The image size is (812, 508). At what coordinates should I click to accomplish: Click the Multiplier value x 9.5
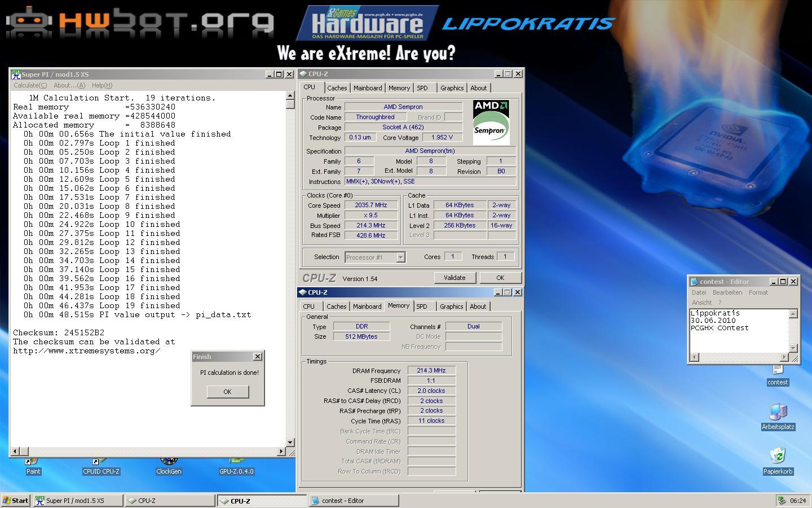point(371,216)
